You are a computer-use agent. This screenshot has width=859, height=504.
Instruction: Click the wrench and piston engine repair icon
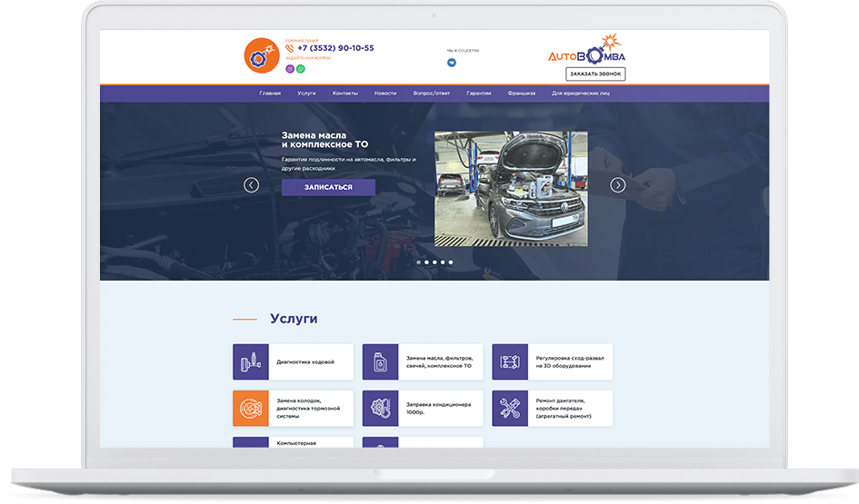pyautogui.click(x=510, y=409)
